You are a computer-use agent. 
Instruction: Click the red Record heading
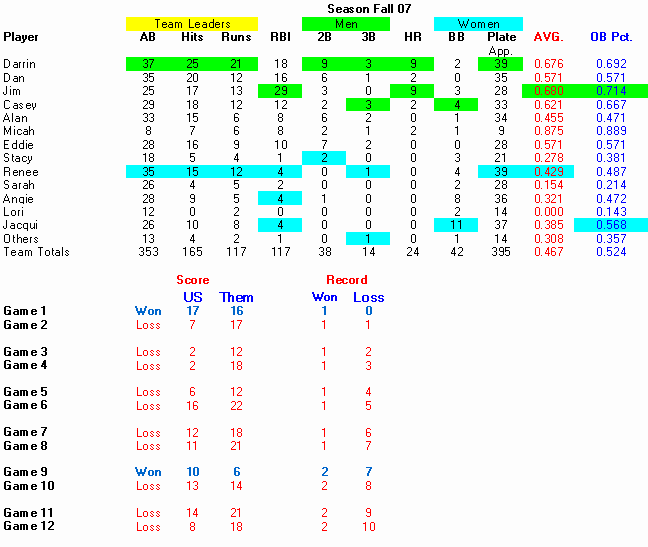[x=346, y=280]
